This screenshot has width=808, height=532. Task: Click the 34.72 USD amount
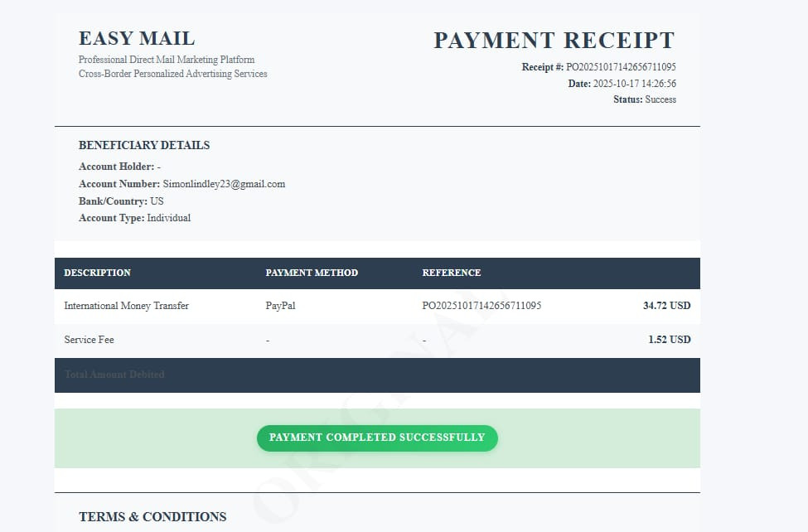pyautogui.click(x=667, y=306)
